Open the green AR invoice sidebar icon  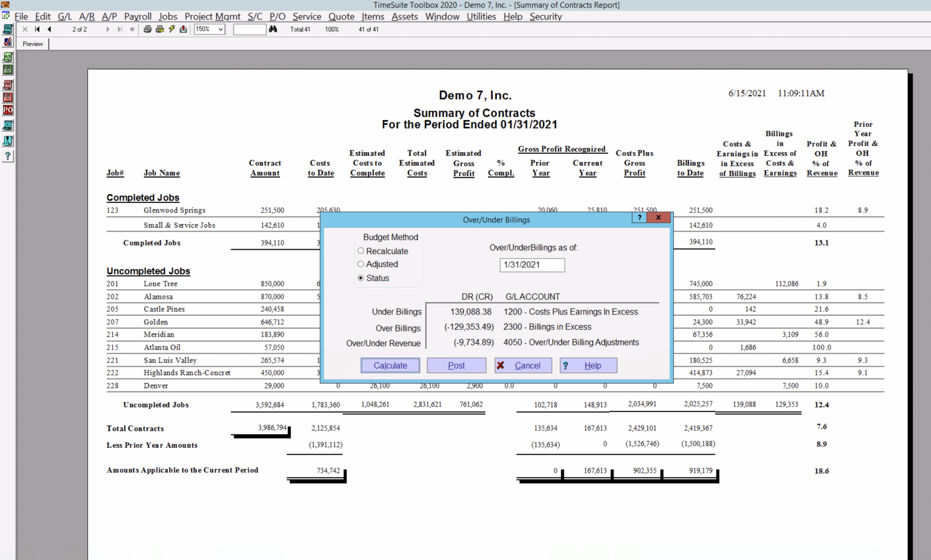[x=7, y=57]
